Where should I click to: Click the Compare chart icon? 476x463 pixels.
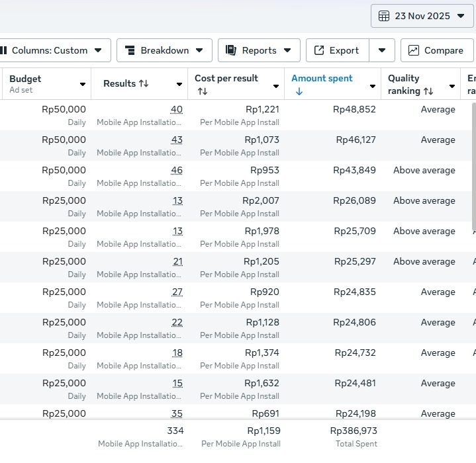(x=414, y=50)
